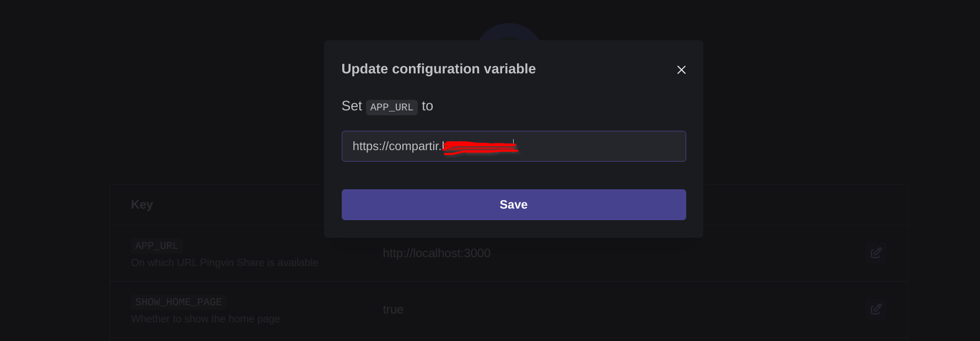
Task: Open the edit icon for SHOW_HOME_PAGE row
Action: pyautogui.click(x=876, y=309)
